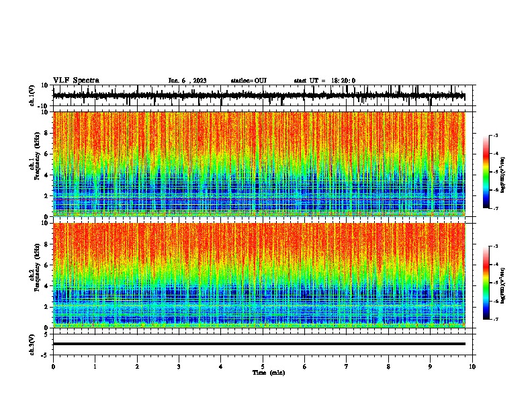
Task: Click the time axis tick label 5
Action: pyautogui.click(x=263, y=367)
